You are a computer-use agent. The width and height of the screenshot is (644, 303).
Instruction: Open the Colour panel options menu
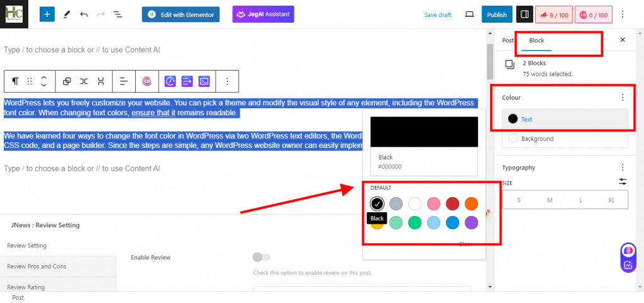pyautogui.click(x=623, y=98)
